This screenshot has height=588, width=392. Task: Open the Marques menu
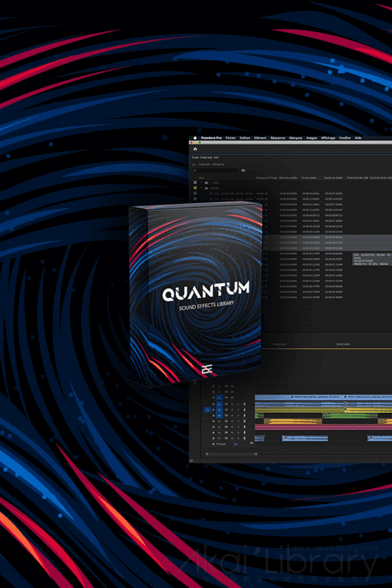point(295,138)
